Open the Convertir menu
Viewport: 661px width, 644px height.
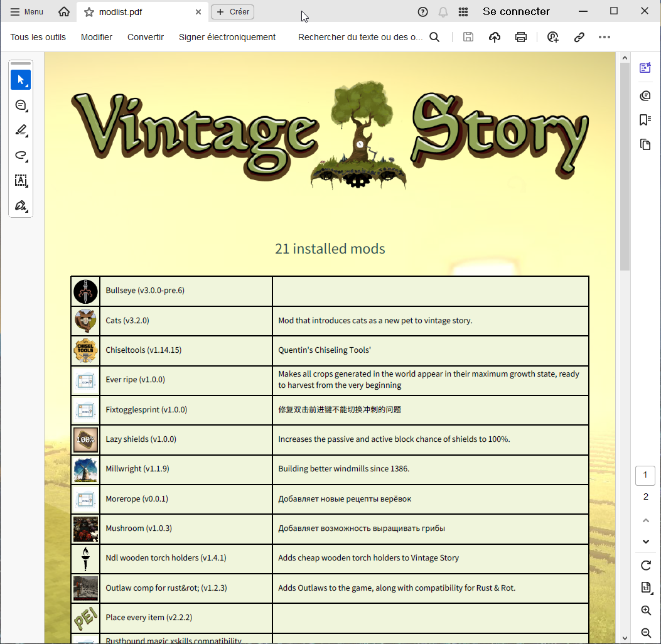click(x=146, y=37)
